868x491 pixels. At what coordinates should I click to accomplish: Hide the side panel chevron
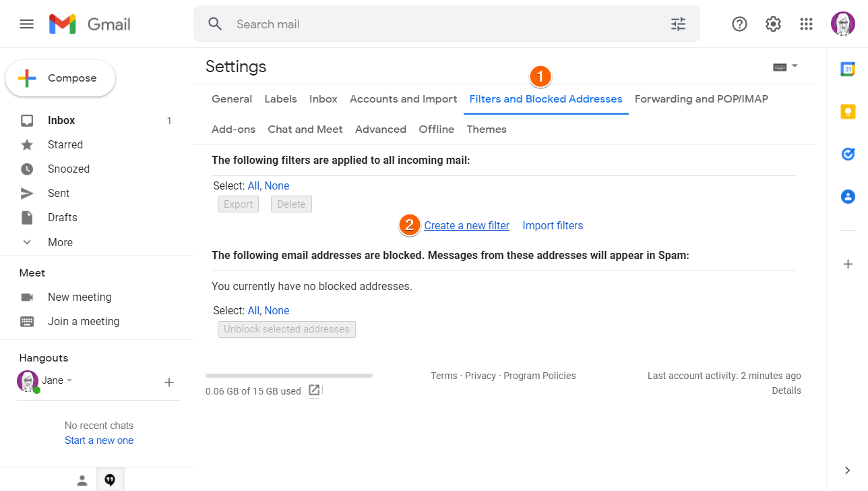[x=848, y=470]
